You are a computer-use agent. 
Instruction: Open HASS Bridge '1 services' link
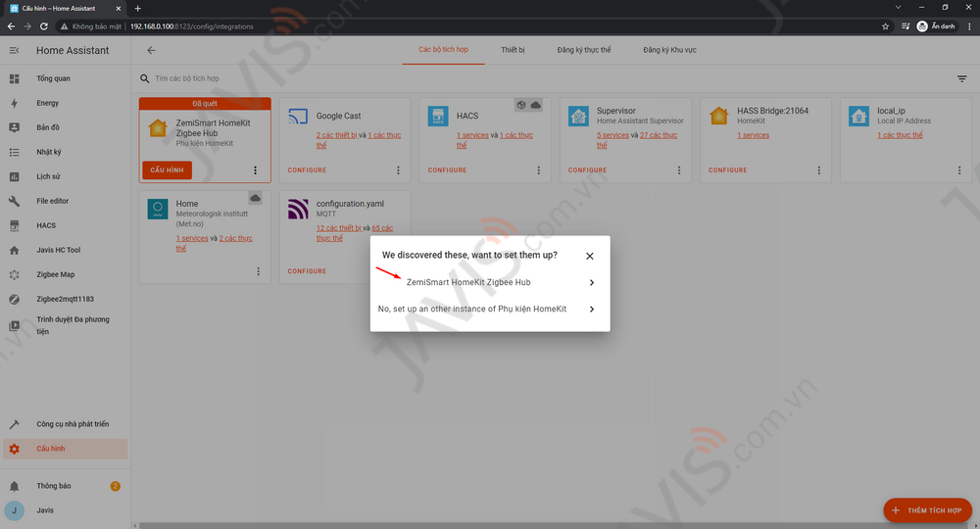(x=753, y=135)
